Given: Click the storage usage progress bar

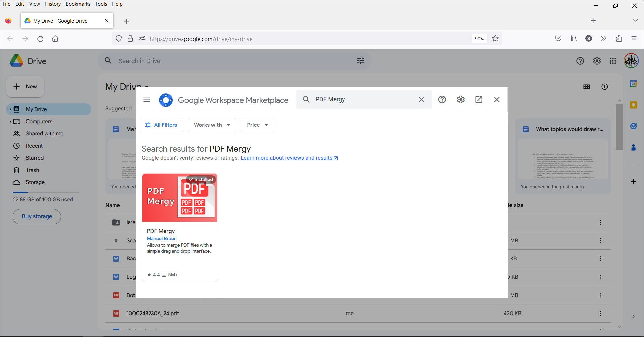Looking at the screenshot, I should tap(46, 192).
